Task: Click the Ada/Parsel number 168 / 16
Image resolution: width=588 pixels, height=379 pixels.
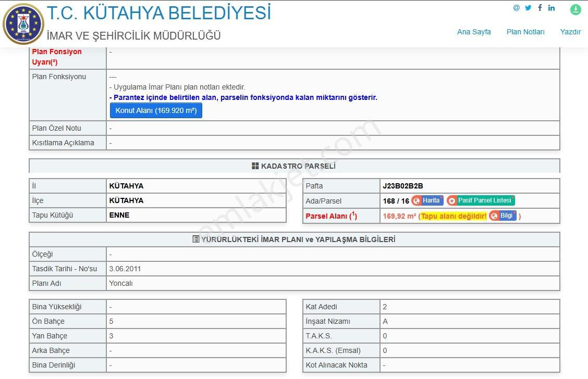Action: 396,201
